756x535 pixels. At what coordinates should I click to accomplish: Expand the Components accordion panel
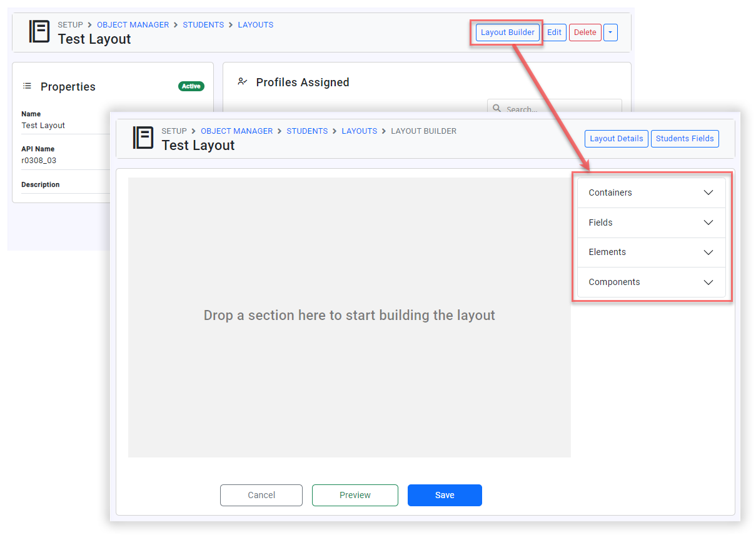click(651, 282)
